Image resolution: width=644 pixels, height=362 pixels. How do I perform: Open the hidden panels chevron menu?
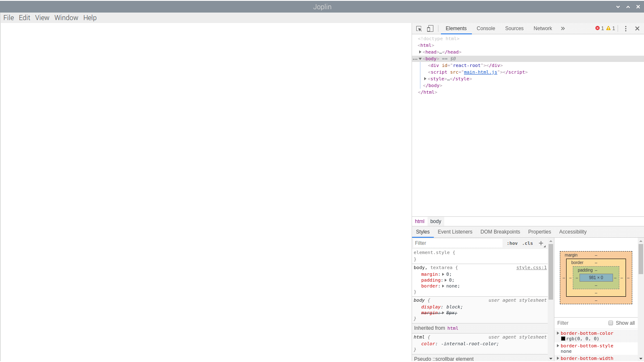click(x=563, y=28)
